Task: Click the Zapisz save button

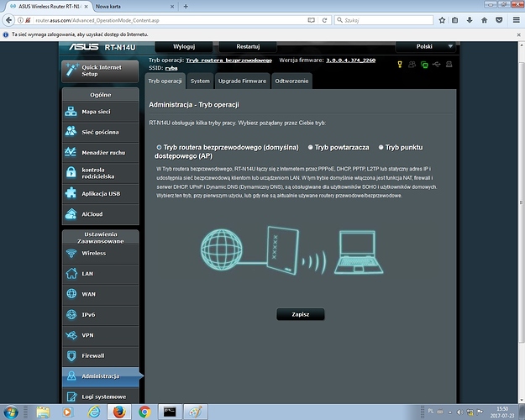Action: coord(301,314)
